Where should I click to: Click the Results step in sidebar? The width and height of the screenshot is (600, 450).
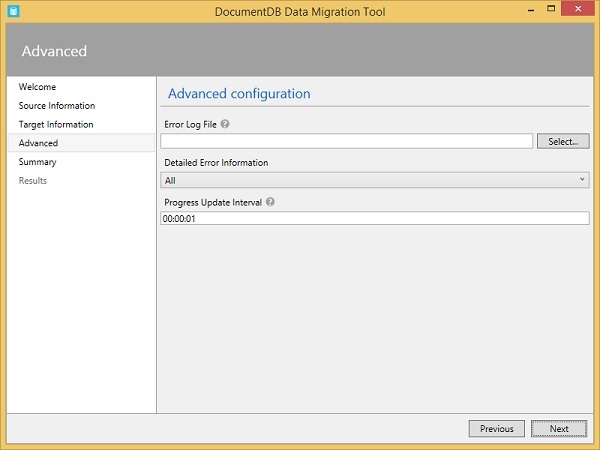[x=33, y=181]
